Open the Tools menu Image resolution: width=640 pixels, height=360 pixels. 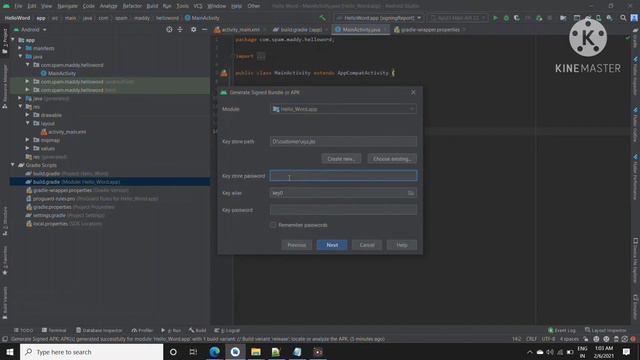[182, 6]
